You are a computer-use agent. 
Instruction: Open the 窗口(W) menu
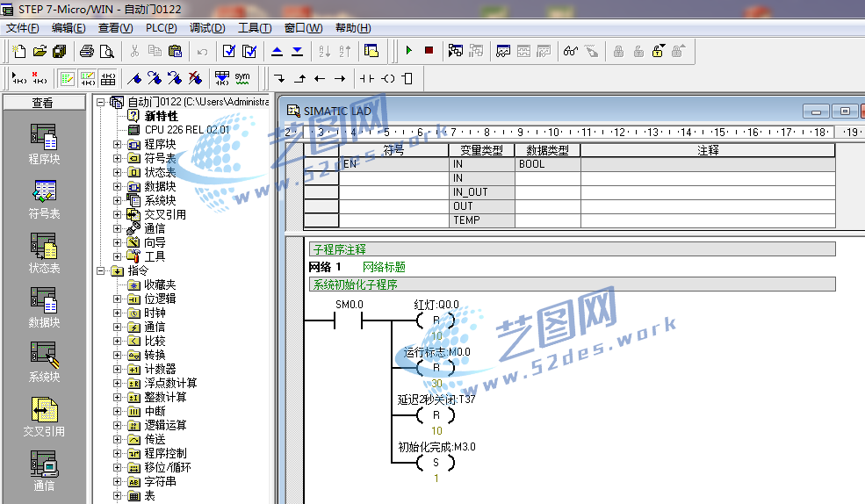pos(303,27)
